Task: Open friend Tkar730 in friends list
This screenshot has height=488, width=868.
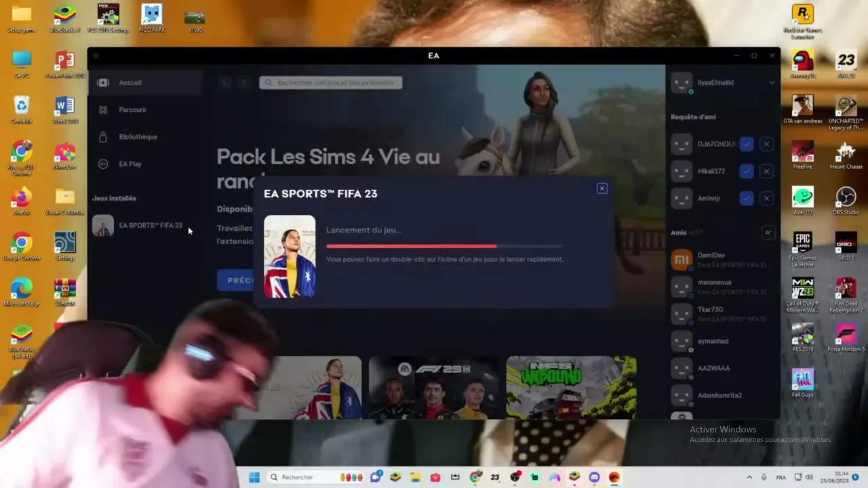Action: [x=723, y=314]
